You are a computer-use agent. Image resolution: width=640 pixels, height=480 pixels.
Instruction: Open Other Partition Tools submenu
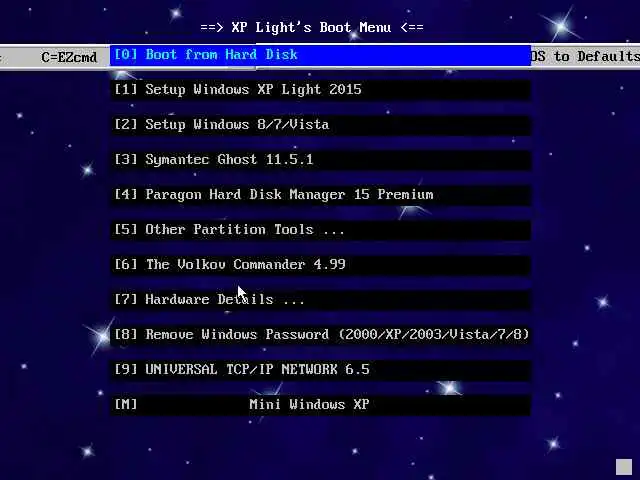[x=320, y=230]
